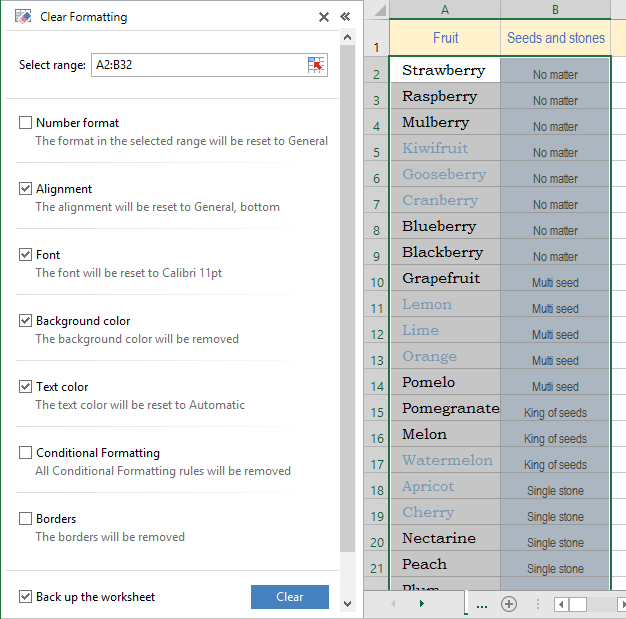Select the Lime cell
This screenshot has height=619, width=626.
pyautogui.click(x=445, y=330)
